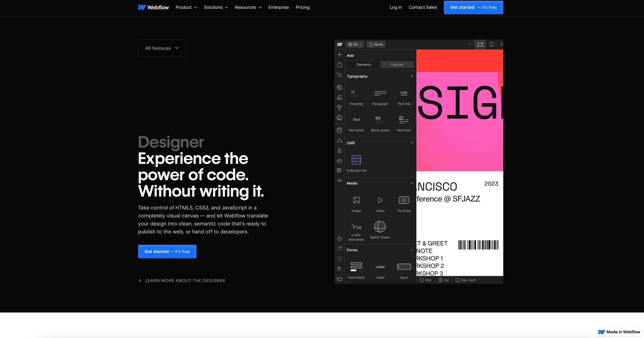
Task: Click the Add elements plus icon
Action: 339,55
